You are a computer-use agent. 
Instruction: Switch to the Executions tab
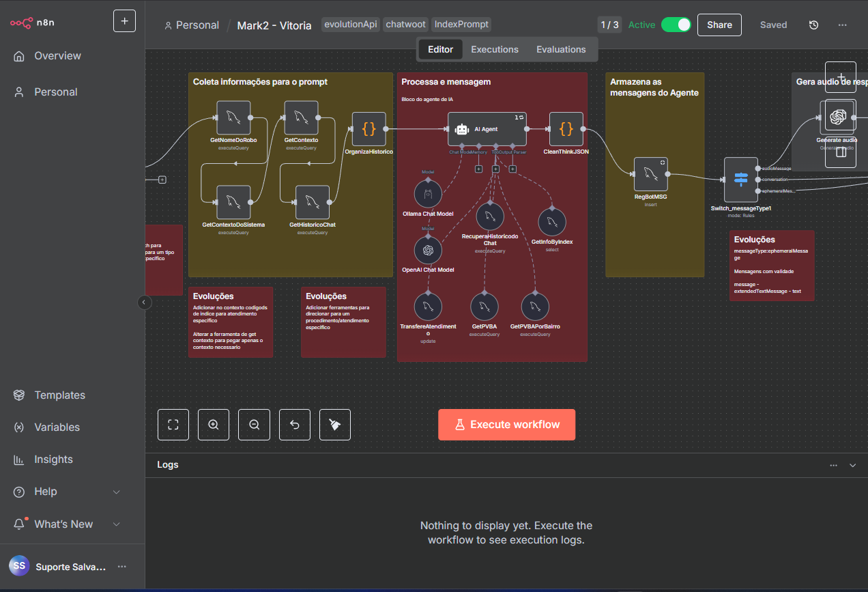point(495,49)
